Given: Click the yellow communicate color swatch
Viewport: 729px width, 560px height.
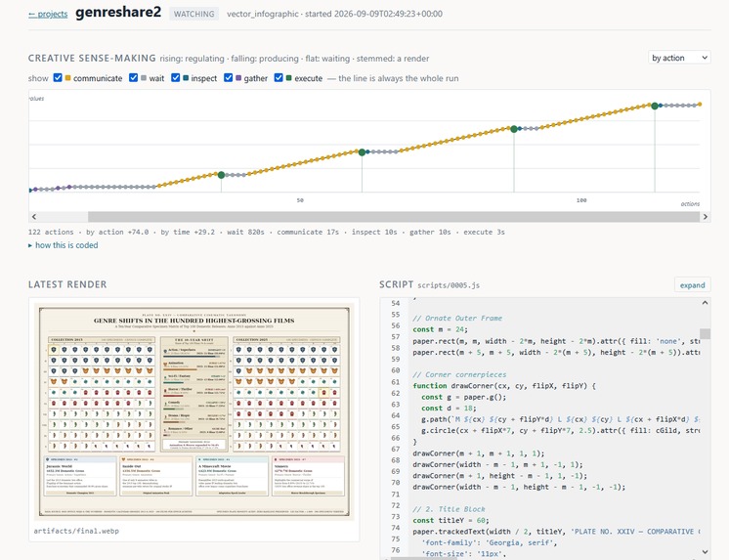Looking at the screenshot, I should 67,78.
